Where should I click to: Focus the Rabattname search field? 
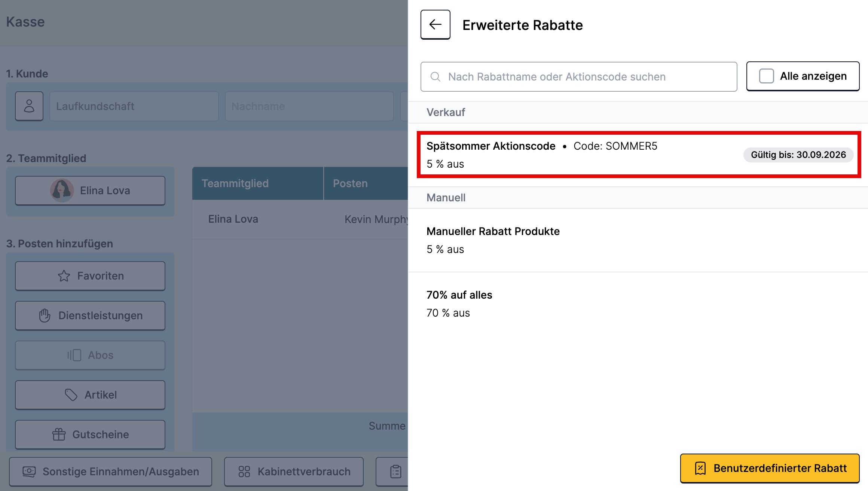[579, 77]
